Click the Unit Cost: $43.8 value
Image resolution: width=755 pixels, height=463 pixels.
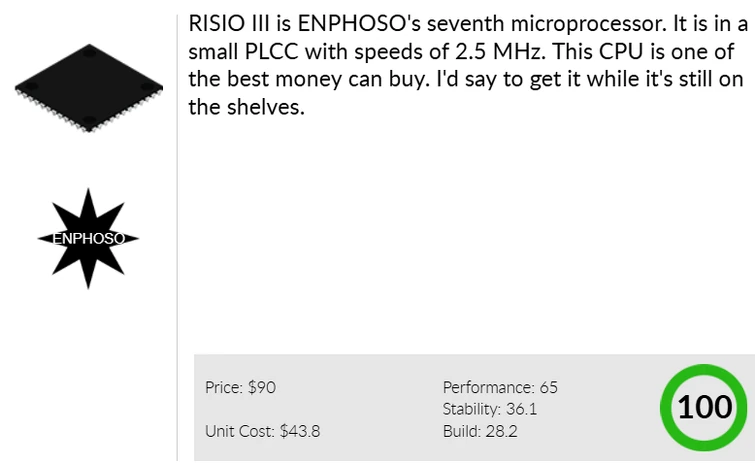tap(263, 431)
